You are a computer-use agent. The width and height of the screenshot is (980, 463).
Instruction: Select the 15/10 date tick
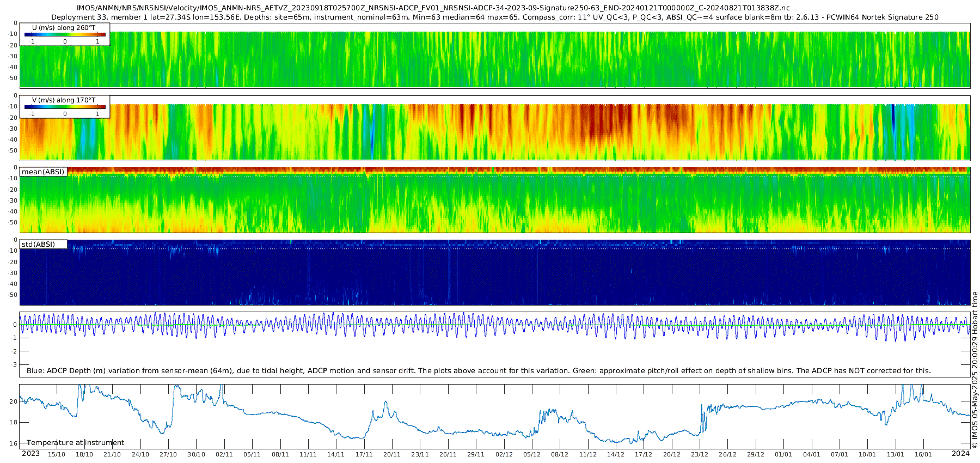[57, 454]
